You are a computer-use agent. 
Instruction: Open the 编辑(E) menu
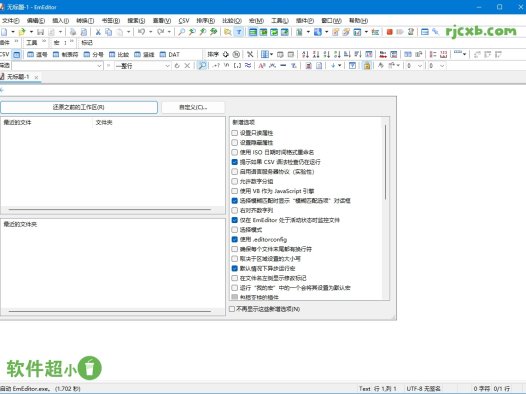(36, 21)
